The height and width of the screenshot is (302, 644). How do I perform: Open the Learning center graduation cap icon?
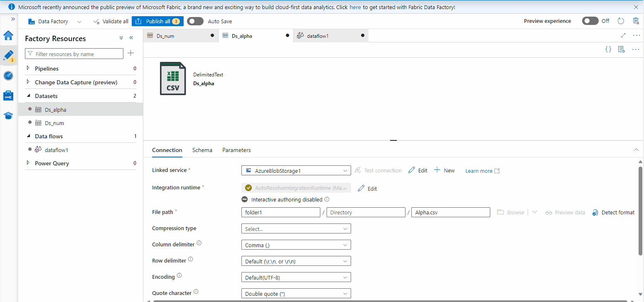click(x=8, y=115)
